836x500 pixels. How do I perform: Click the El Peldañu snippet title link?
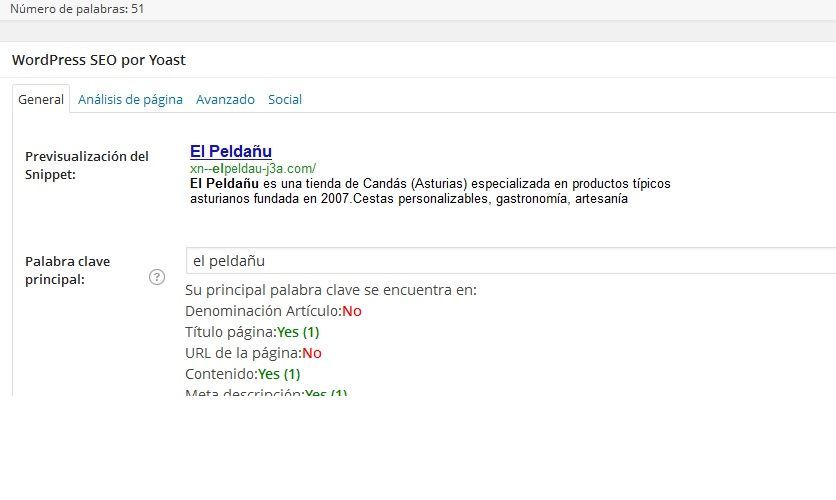pyautogui.click(x=231, y=151)
